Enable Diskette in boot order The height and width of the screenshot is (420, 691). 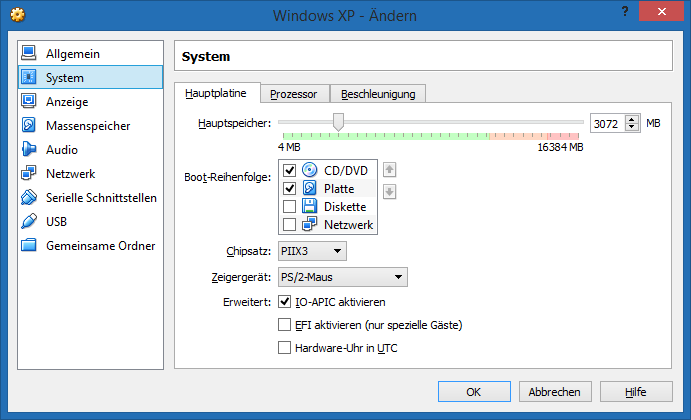(290, 206)
